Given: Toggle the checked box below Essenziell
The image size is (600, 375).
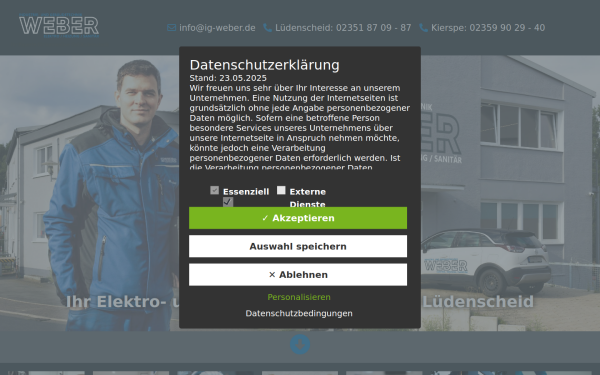Looking at the screenshot, I should pyautogui.click(x=228, y=202).
